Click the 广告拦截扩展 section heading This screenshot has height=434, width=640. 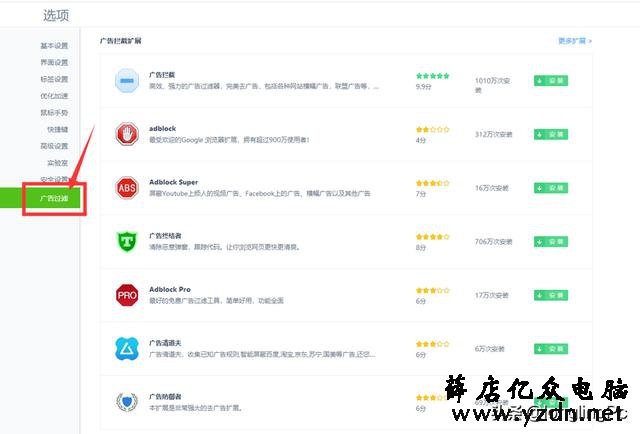[121, 41]
